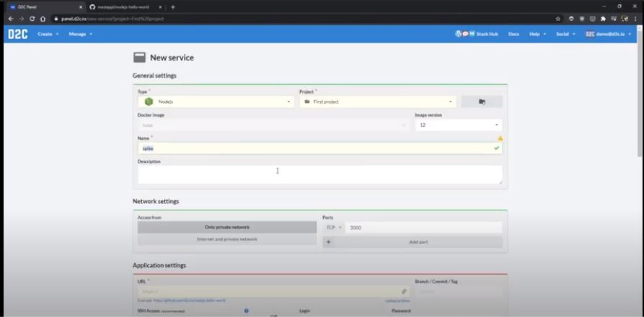Go back in the browser
This screenshot has width=644, height=317.
[x=11, y=19]
